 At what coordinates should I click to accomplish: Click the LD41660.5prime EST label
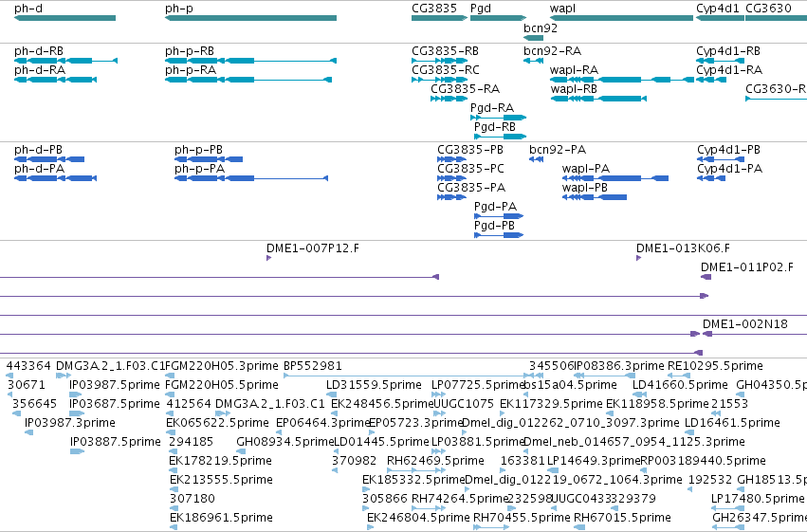680,385
